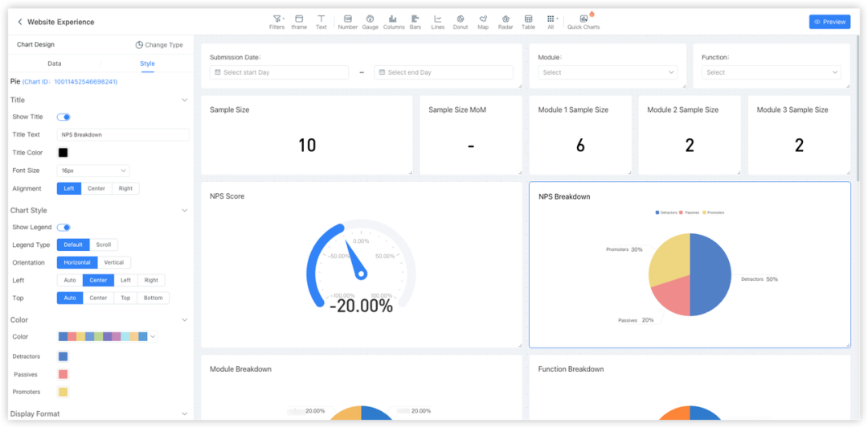Toggle the Show Title switch

click(x=63, y=117)
